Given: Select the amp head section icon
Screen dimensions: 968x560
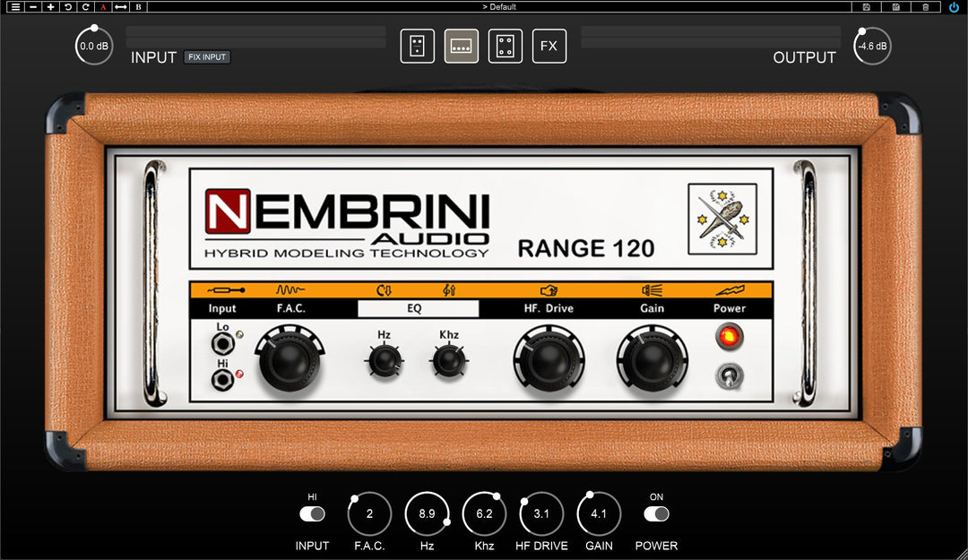Looking at the screenshot, I should tap(462, 47).
